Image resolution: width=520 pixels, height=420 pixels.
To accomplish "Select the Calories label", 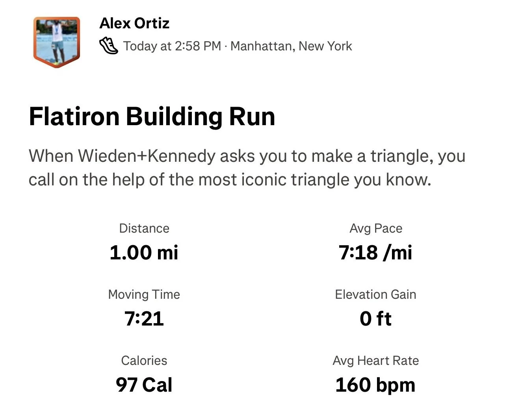I will (144, 361).
